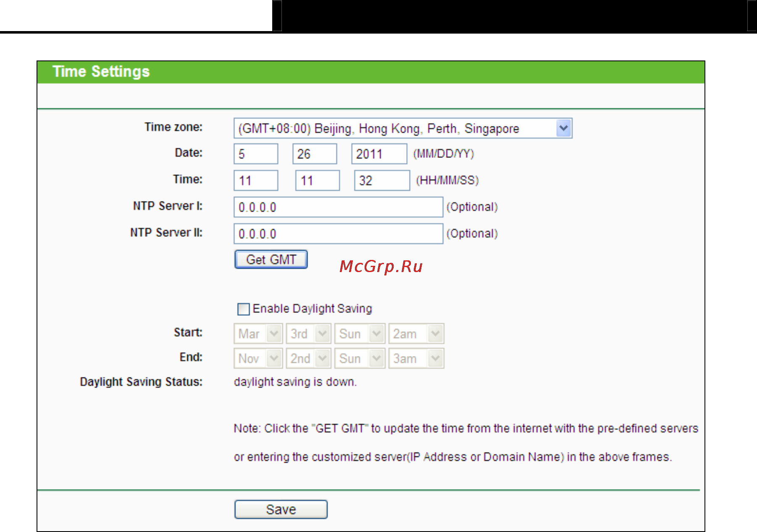This screenshot has height=532, width=757.
Task: Click the '(HH/MM/SS)' format hint
Action: pos(447,181)
